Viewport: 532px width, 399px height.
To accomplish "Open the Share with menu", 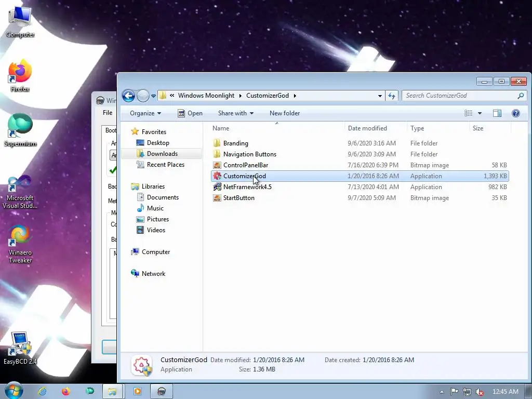I will 235,113.
